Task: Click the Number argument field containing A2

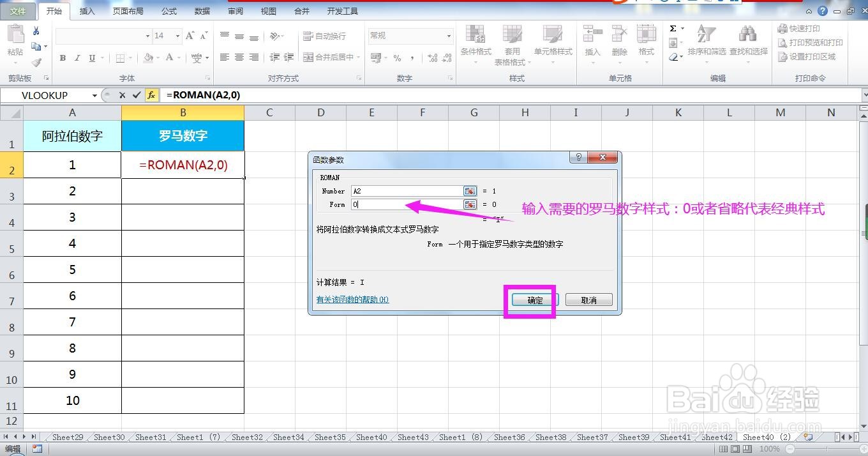Action: (x=407, y=191)
